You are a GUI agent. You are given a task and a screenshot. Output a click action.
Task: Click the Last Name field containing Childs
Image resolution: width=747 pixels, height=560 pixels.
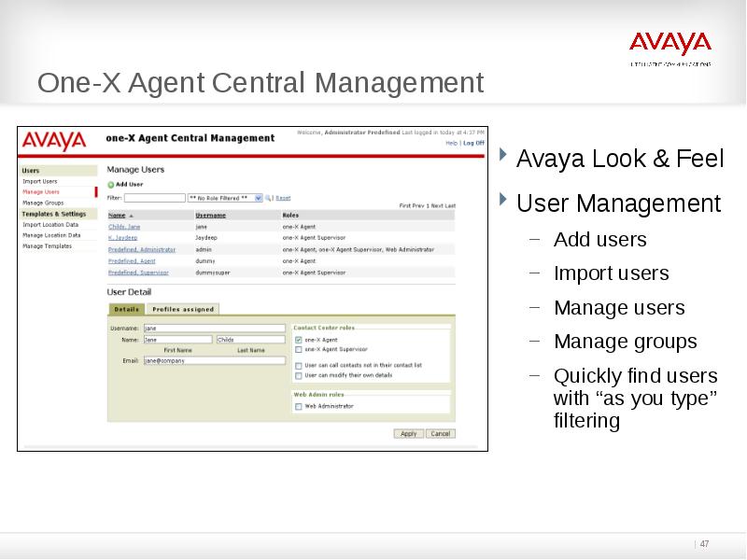[x=251, y=340]
